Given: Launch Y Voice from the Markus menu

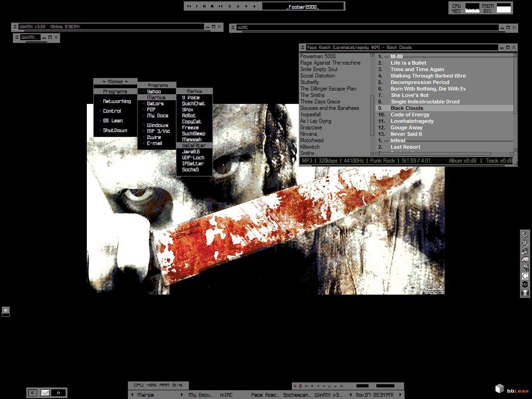Looking at the screenshot, I should tap(194, 98).
